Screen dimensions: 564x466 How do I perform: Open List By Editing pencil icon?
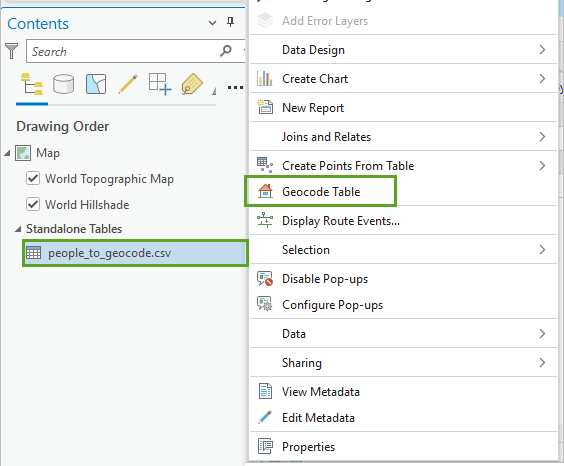pos(128,84)
